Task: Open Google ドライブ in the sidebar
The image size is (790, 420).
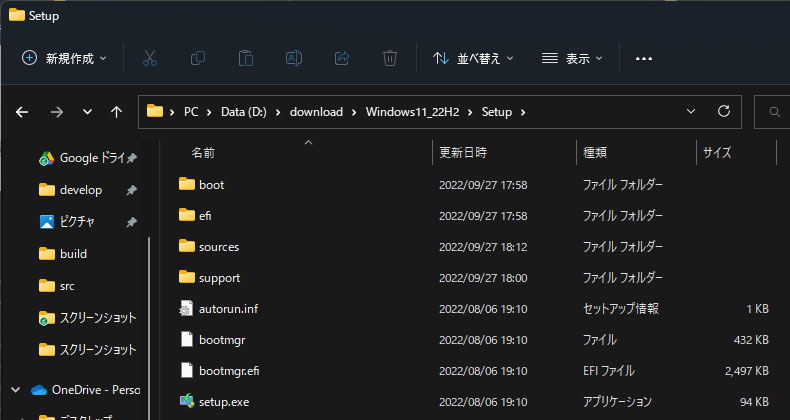Action: pyautogui.click(x=82, y=158)
